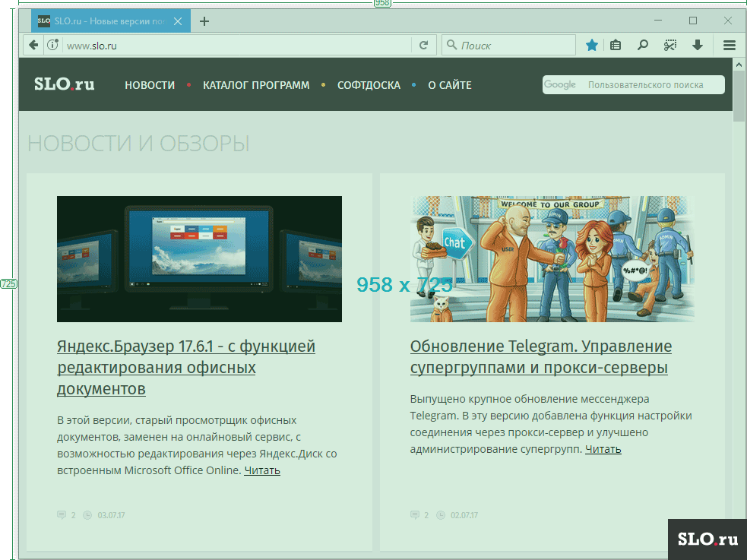The width and height of the screenshot is (747, 560).
Task: Open the О САЙТЕ menu item
Action: pyautogui.click(x=450, y=85)
